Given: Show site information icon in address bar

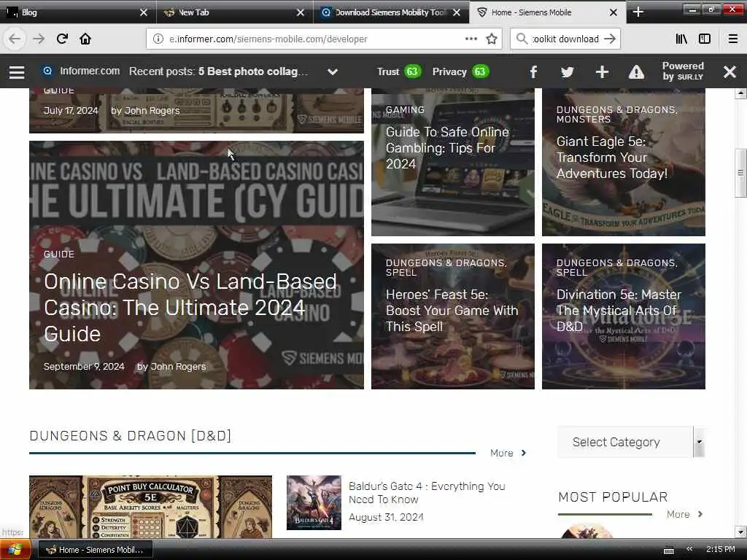Looking at the screenshot, I should [x=158, y=39].
